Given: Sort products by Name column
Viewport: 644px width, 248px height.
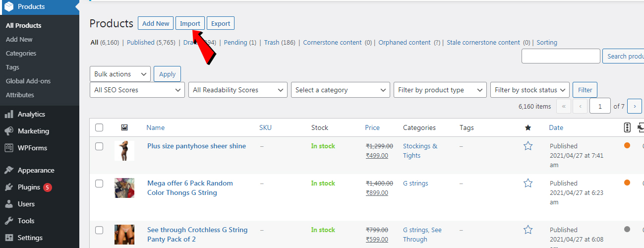Looking at the screenshot, I should click(156, 127).
